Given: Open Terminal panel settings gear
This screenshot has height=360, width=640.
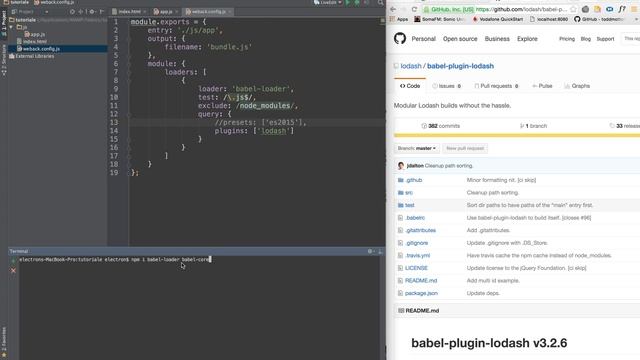Looking at the screenshot, I should coord(370,251).
